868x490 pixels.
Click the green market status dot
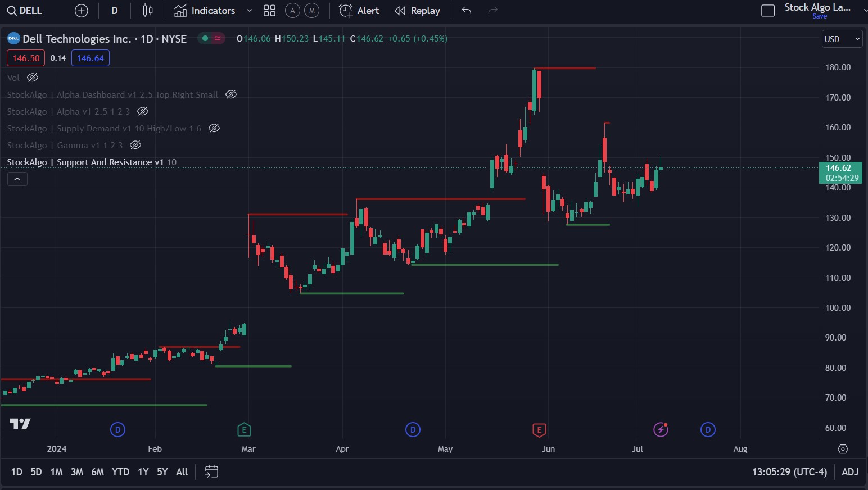205,38
